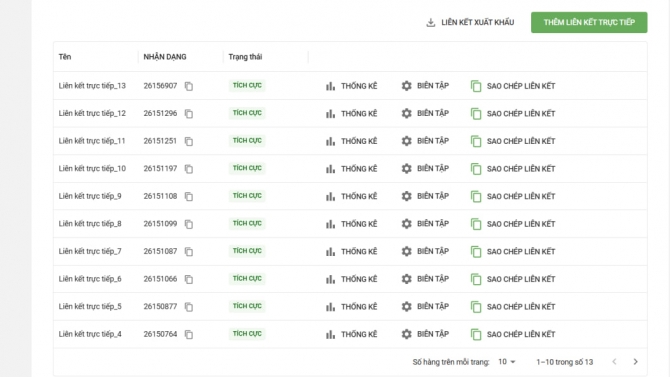Screen dimensions: 670x377
Task: Select TÍCH CỰC badge of Liên kết trực tiếp_9
Action: pos(247,196)
